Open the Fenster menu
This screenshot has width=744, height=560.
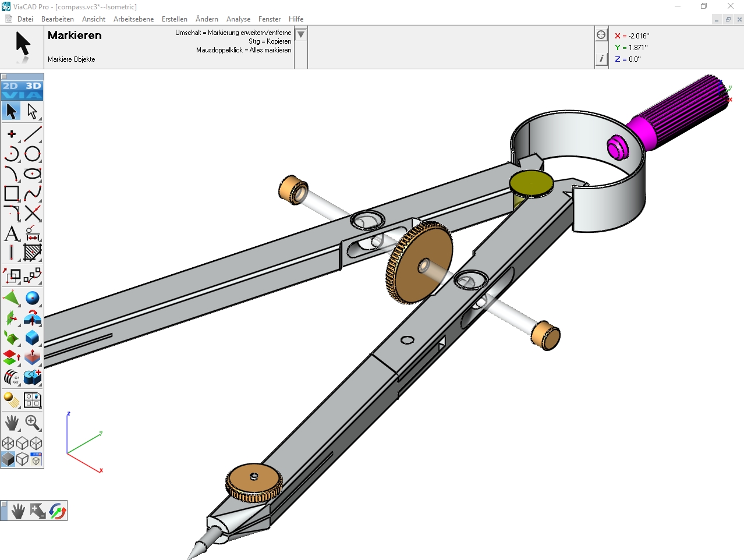click(x=270, y=19)
